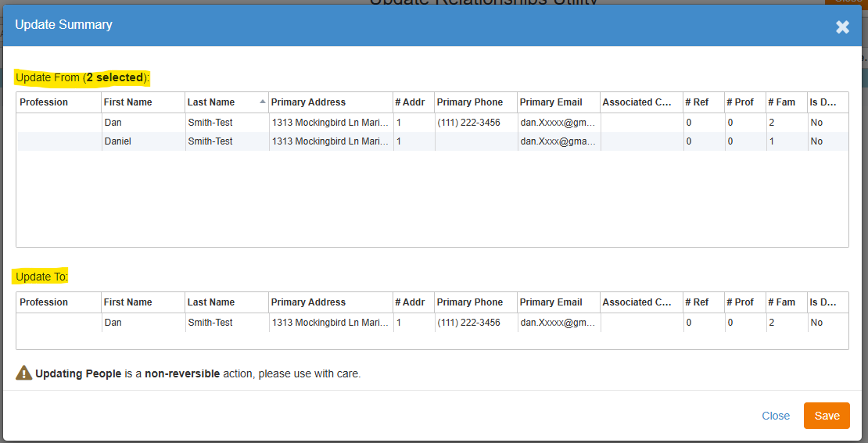The image size is (868, 443).
Task: Click # Addr header in Update To table
Action: 414,302
